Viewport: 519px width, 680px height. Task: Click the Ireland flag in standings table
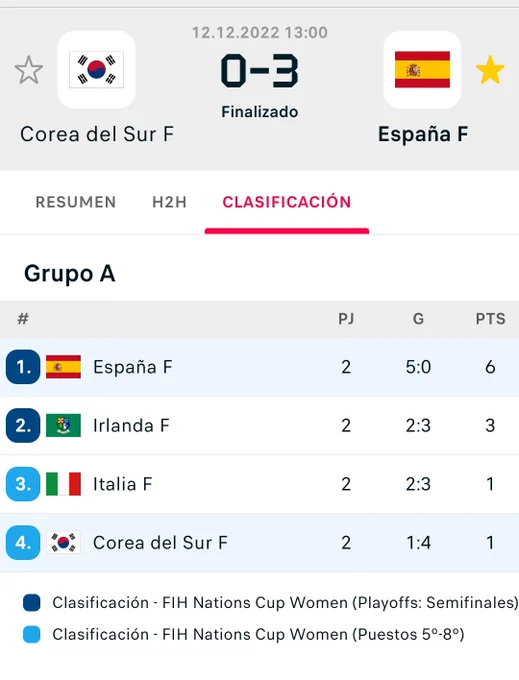click(63, 425)
